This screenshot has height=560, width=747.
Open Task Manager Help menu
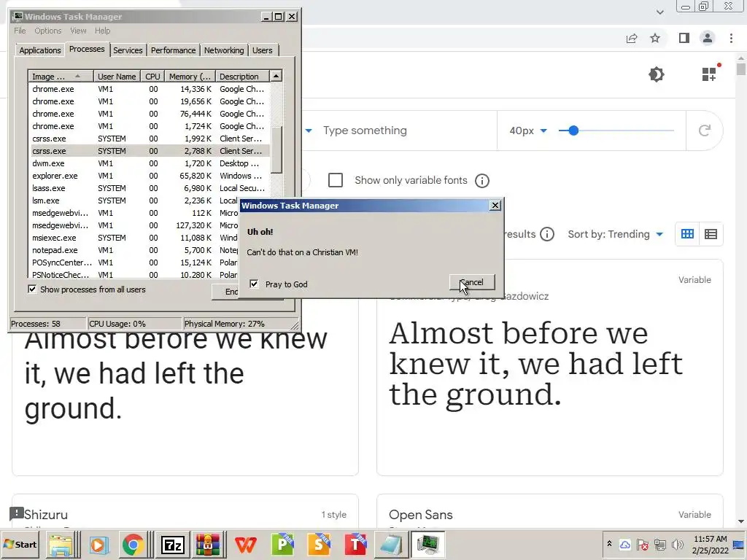[x=102, y=31]
